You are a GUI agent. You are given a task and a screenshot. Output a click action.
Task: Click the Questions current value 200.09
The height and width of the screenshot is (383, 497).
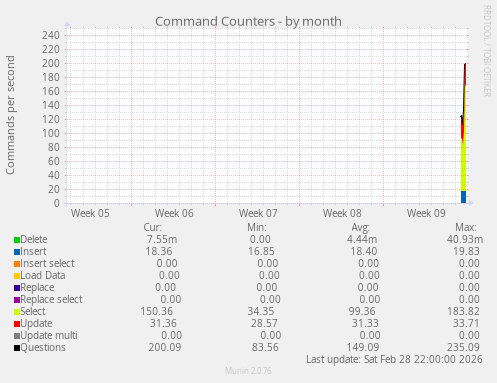coord(165,347)
